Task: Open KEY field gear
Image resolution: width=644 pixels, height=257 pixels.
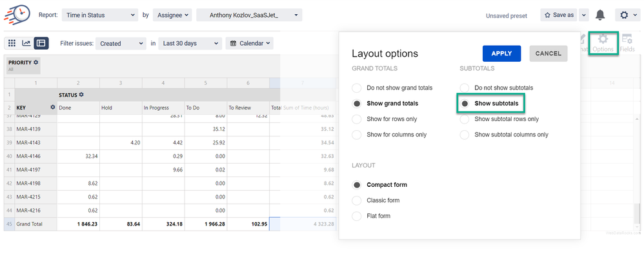Action: click(x=53, y=108)
